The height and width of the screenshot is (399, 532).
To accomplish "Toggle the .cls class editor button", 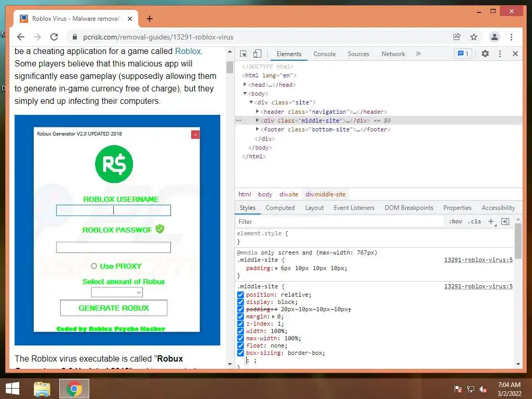I will pos(474,221).
